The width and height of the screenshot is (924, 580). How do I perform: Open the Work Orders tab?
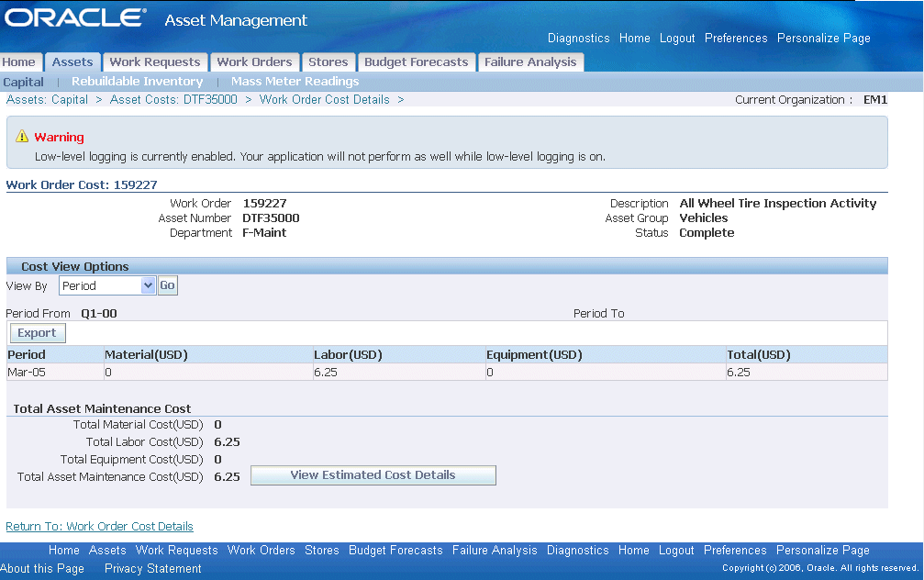tap(254, 61)
